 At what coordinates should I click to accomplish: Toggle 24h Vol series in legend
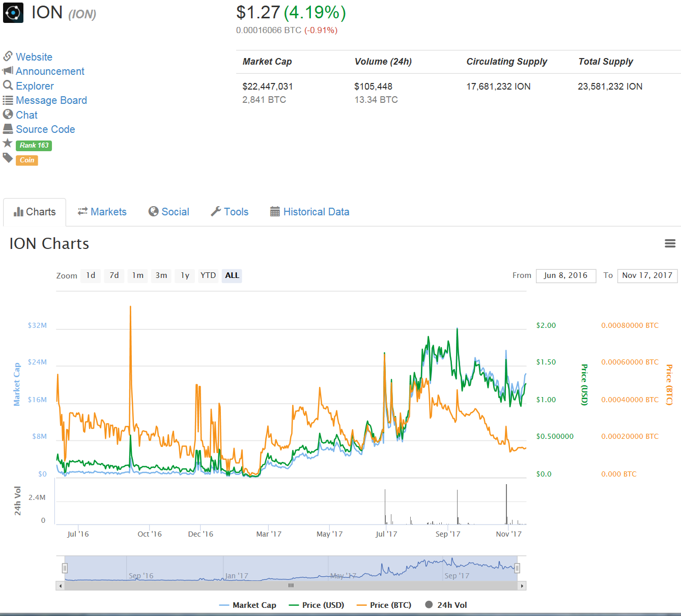tap(446, 605)
